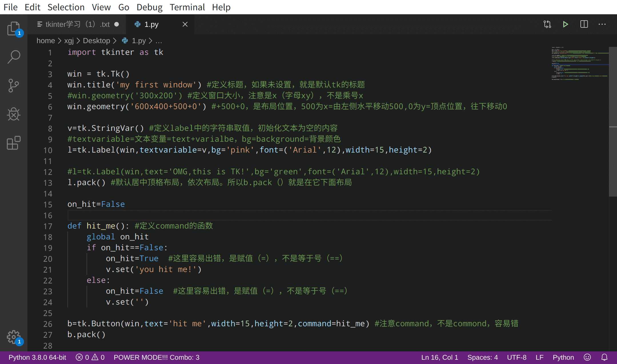Screen dimensions: 617x364
Task: Open the Terminal menu
Action: [187, 7]
